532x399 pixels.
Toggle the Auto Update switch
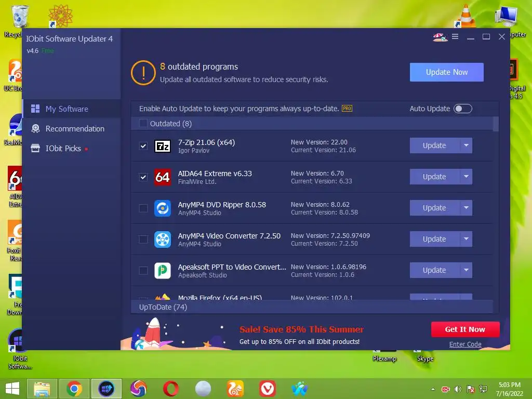(x=463, y=109)
